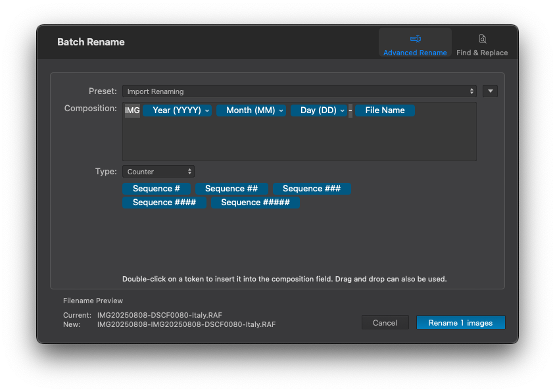Expand the Day (DD) token chevron
The width and height of the screenshot is (555, 392).
[x=343, y=110]
